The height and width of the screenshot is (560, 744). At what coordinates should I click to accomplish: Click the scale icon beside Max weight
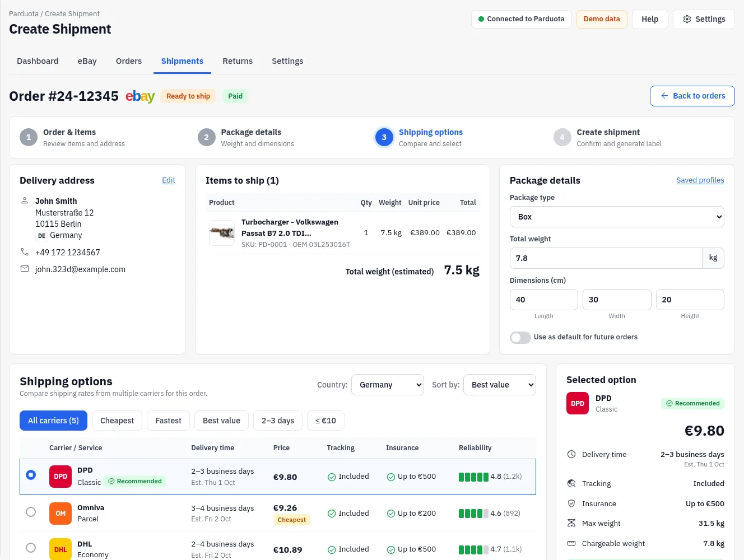(571, 523)
